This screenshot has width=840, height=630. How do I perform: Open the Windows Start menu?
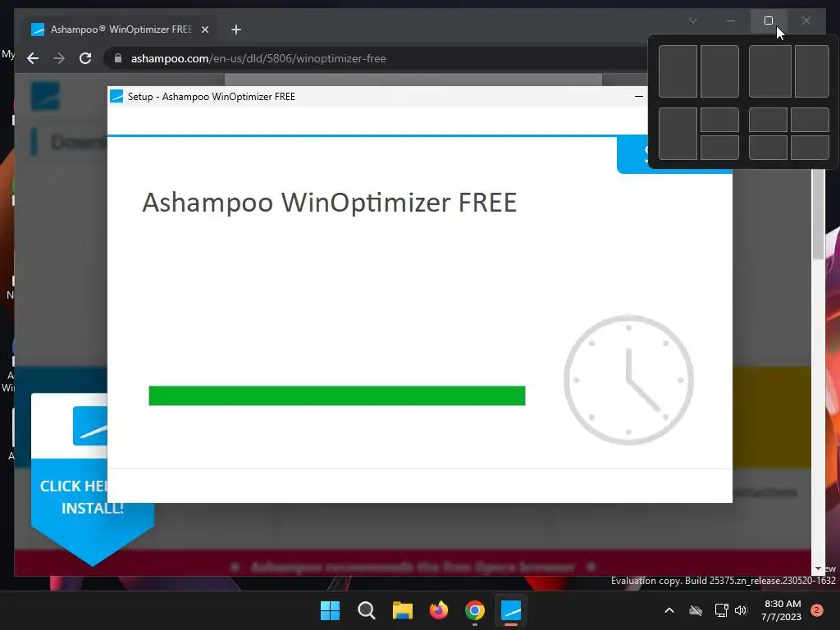pyautogui.click(x=330, y=610)
